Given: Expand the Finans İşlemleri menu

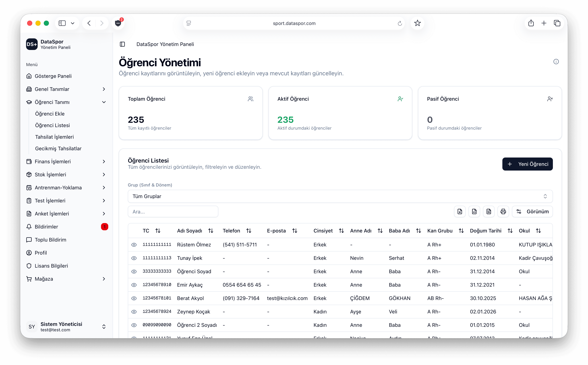Looking at the screenshot, I should (66, 161).
